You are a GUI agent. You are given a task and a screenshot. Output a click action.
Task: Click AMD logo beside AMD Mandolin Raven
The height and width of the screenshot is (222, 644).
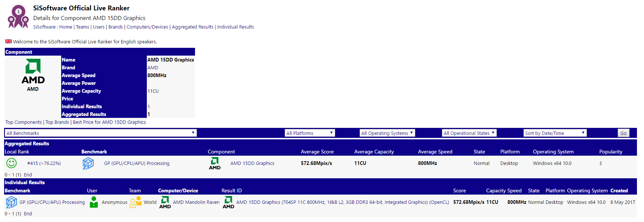[x=165, y=202]
